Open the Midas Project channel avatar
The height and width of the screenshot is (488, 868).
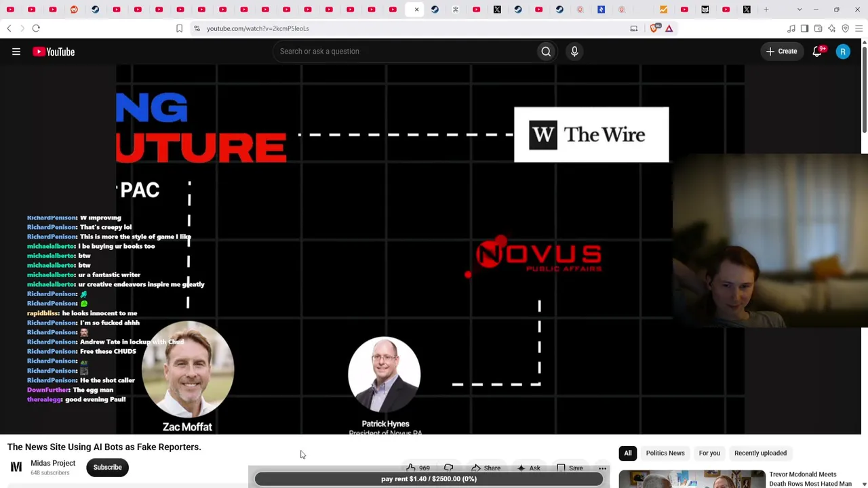tap(16, 467)
